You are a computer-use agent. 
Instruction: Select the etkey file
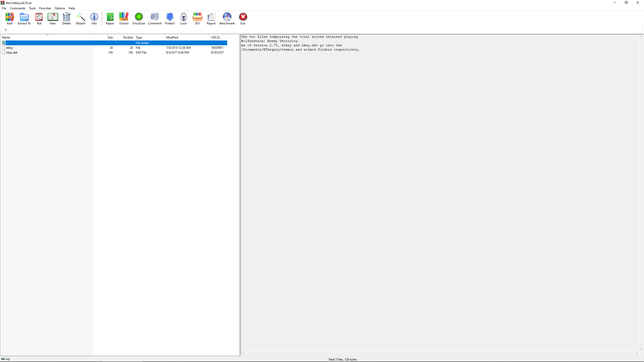pos(10,48)
